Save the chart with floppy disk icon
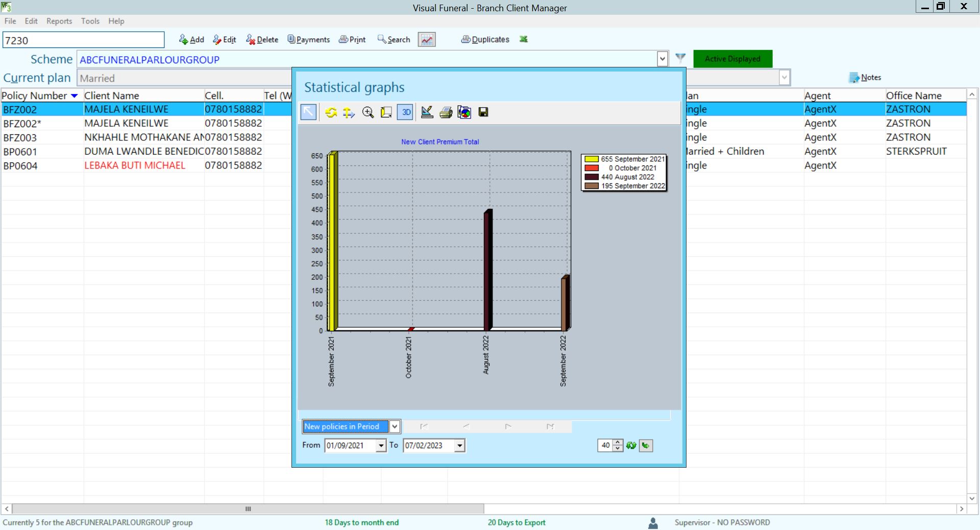The image size is (980, 530). click(483, 112)
